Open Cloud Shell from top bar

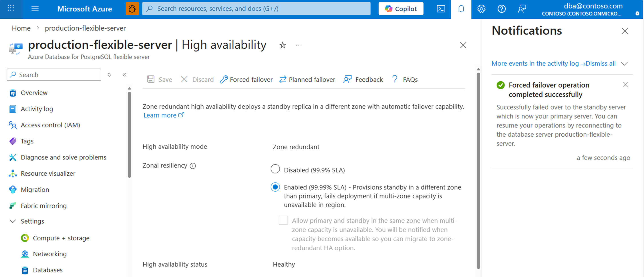point(441,9)
